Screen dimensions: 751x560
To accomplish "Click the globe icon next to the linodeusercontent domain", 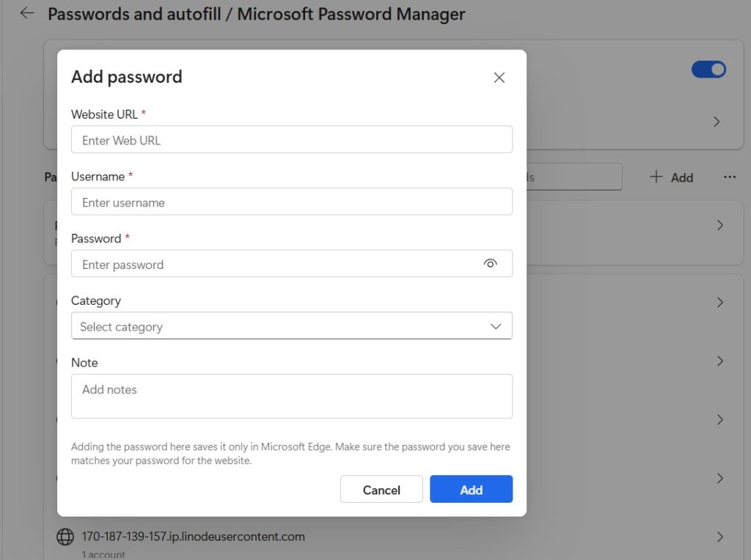I will coord(65,537).
